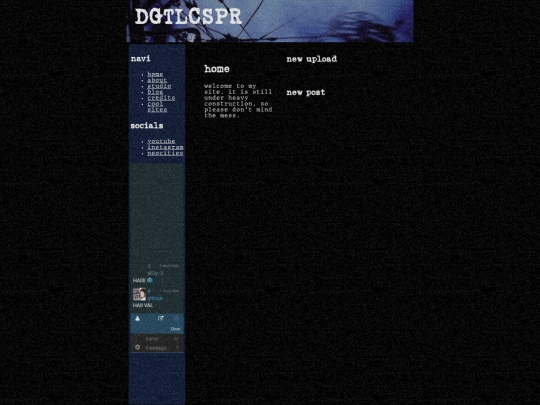This screenshot has width=540, height=405.
Task: Click the 'navi' sidebar heading
Action: point(141,59)
